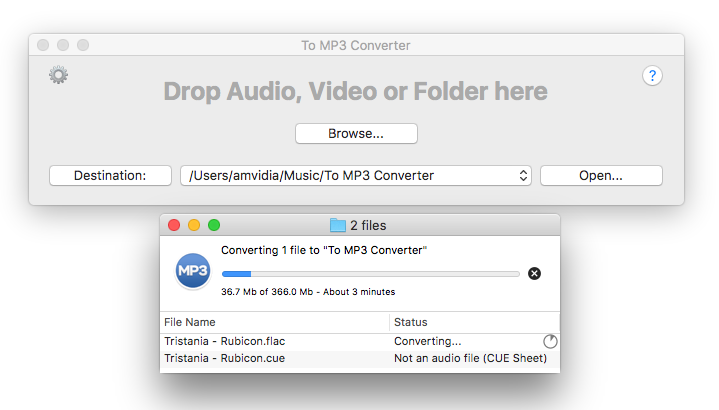Click the spinning progress indicator for Rubicon.flac
The width and height of the screenshot is (719, 410).
pyautogui.click(x=550, y=341)
